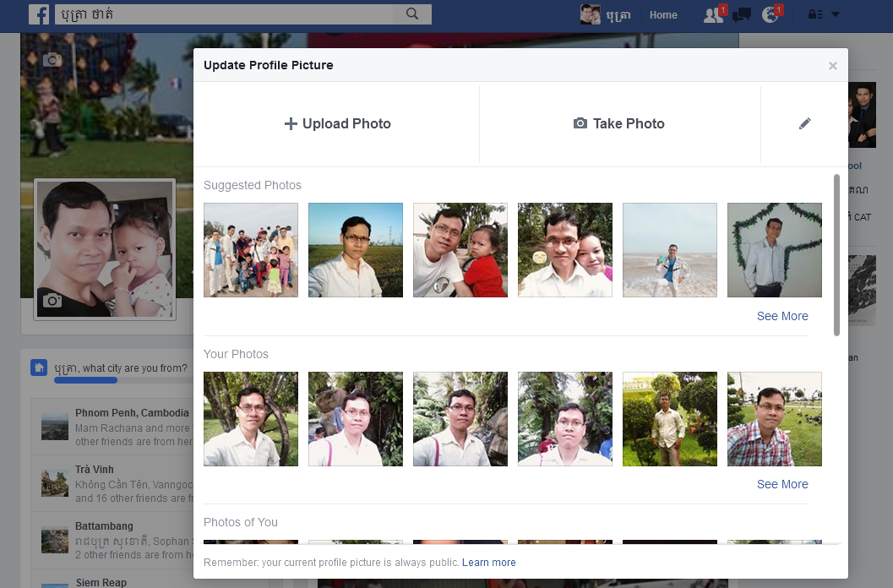Click the Phnom Penh city thumbnail
The width and height of the screenshot is (893, 588).
55,427
